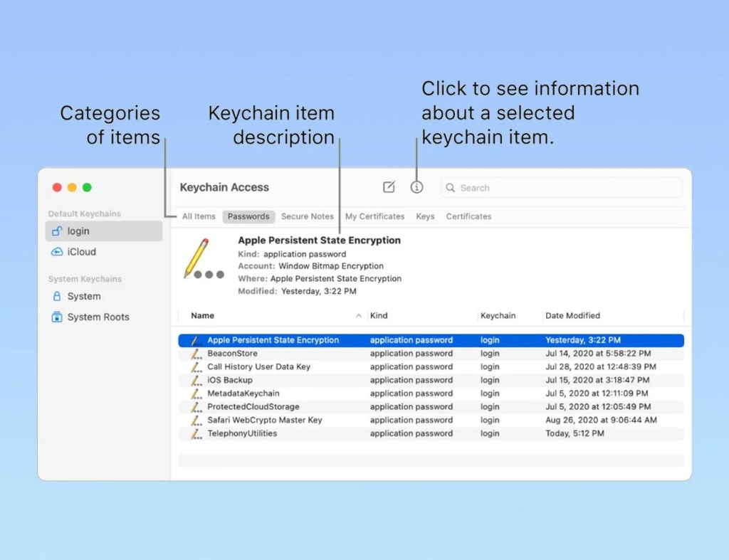Click the pencil icon next to BeaconStore
Viewport: 729px width, 560px height.
[196, 353]
